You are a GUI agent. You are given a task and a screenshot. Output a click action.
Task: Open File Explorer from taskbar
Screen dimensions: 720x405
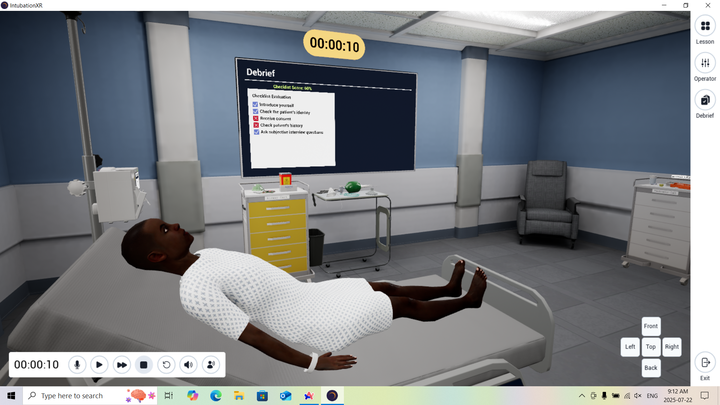click(239, 395)
